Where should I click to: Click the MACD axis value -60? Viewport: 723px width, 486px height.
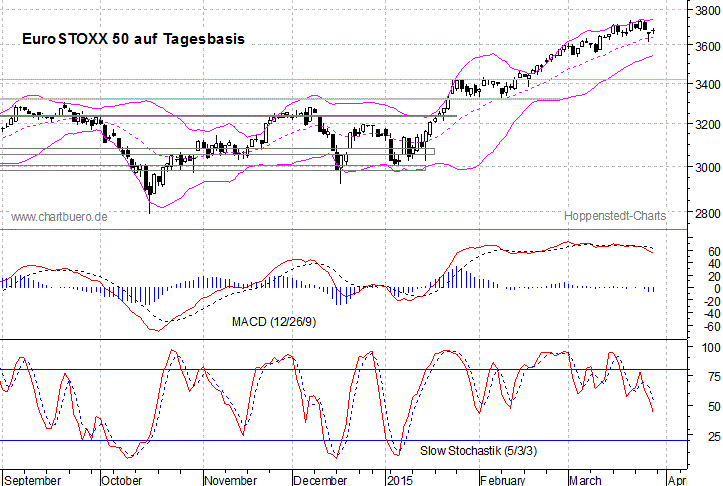(712, 326)
